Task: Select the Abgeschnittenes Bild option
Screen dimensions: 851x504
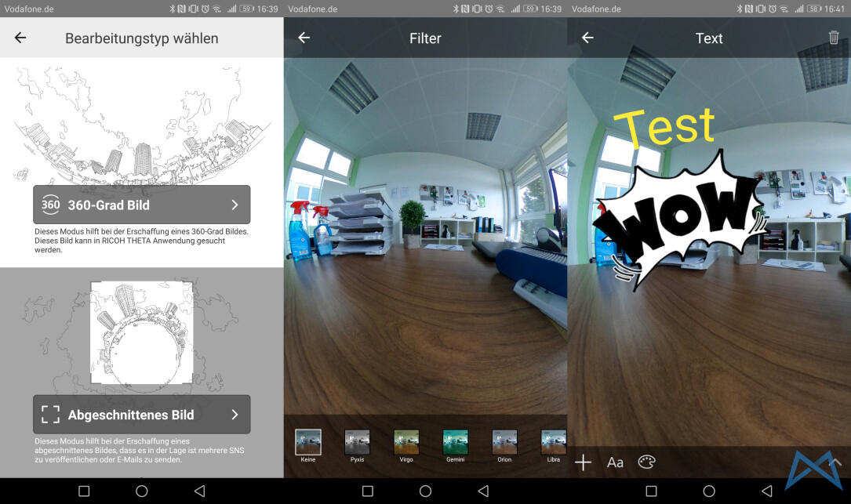Action: [x=141, y=415]
